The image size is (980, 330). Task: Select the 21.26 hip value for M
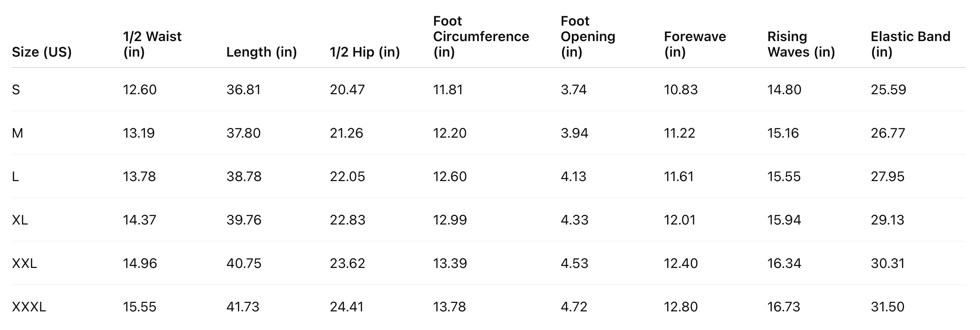[x=347, y=133]
